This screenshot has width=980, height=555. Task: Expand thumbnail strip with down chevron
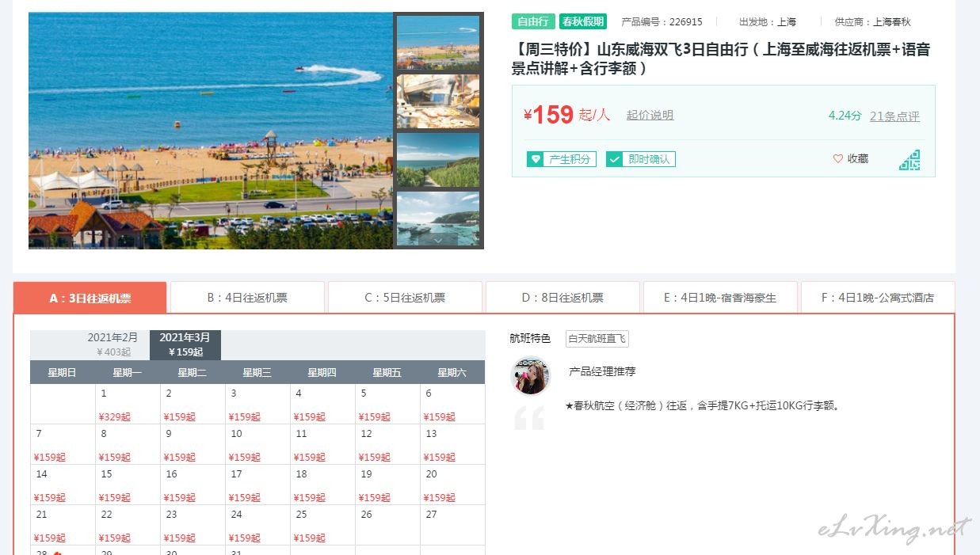coord(438,239)
